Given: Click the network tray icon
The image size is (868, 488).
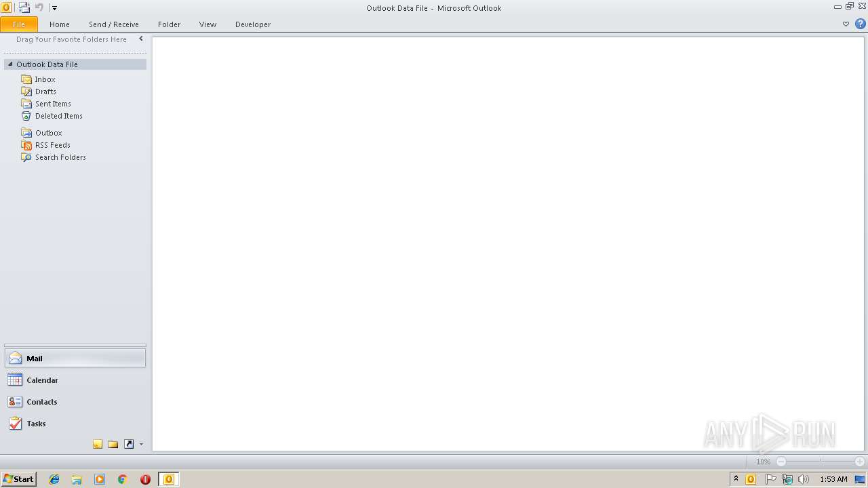Looking at the screenshot, I should [787, 479].
